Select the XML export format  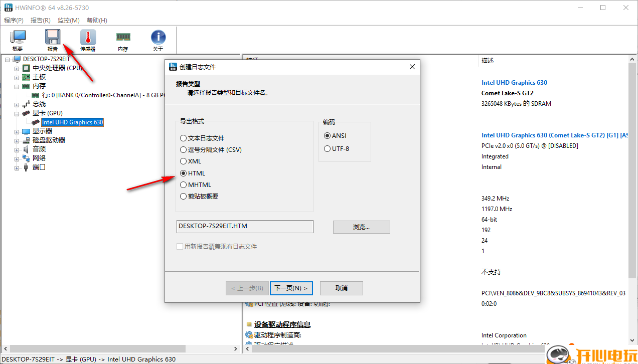point(183,161)
